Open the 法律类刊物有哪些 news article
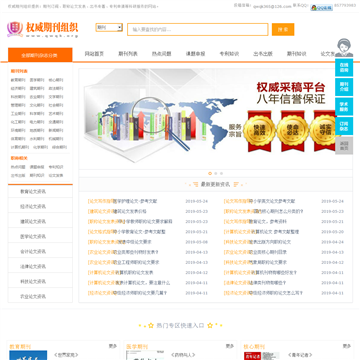Viewport: 360px width, 360px height. (x=268, y=283)
